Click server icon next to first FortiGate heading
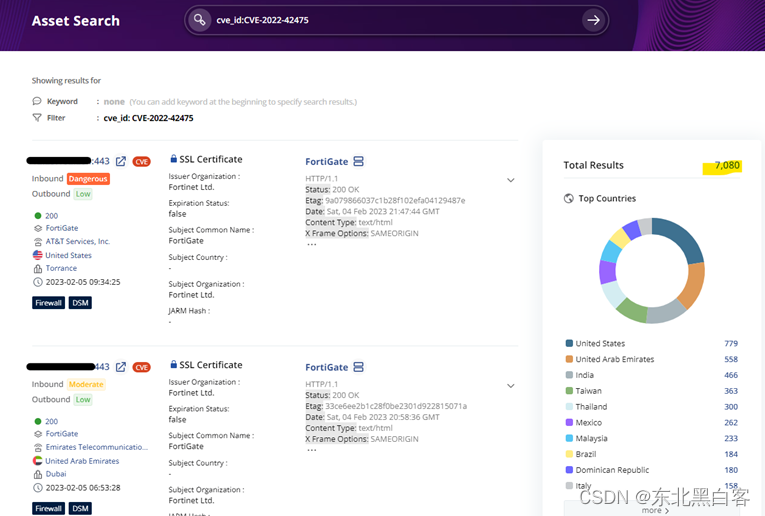765x516 pixels. [x=359, y=161]
